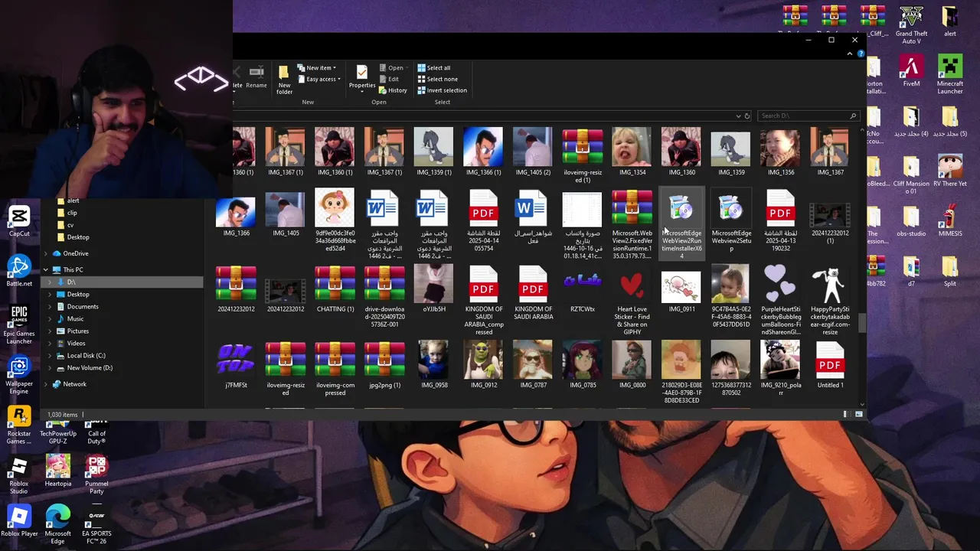The height and width of the screenshot is (551, 980).
Task: Click Edit in the Open group
Action: point(389,79)
